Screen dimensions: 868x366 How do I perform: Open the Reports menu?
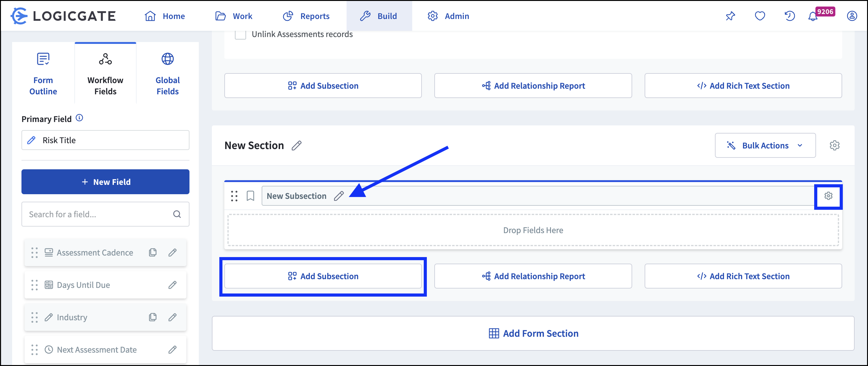tap(306, 16)
